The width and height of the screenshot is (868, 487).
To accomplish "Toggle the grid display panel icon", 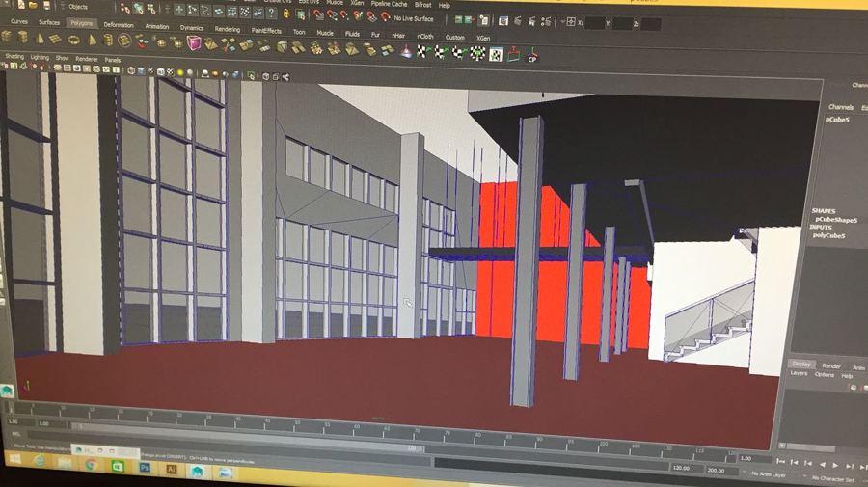I will coord(58,68).
